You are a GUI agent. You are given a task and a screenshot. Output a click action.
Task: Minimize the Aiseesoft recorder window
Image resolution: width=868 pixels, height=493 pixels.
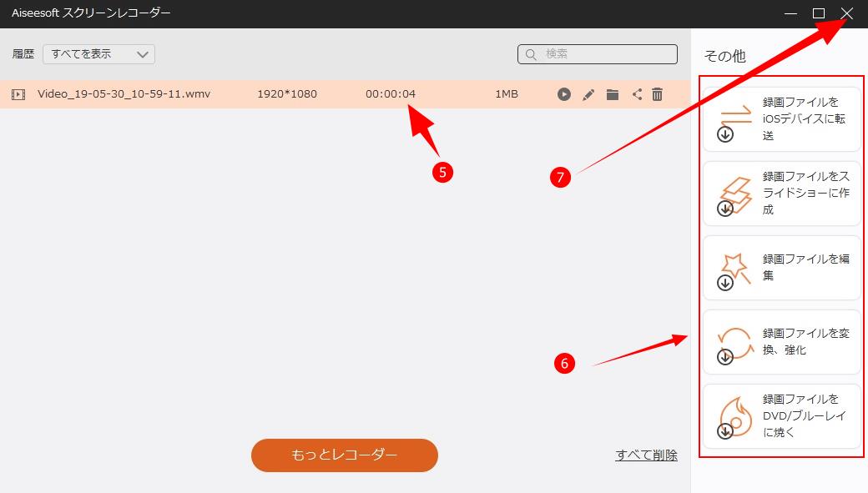click(x=790, y=13)
